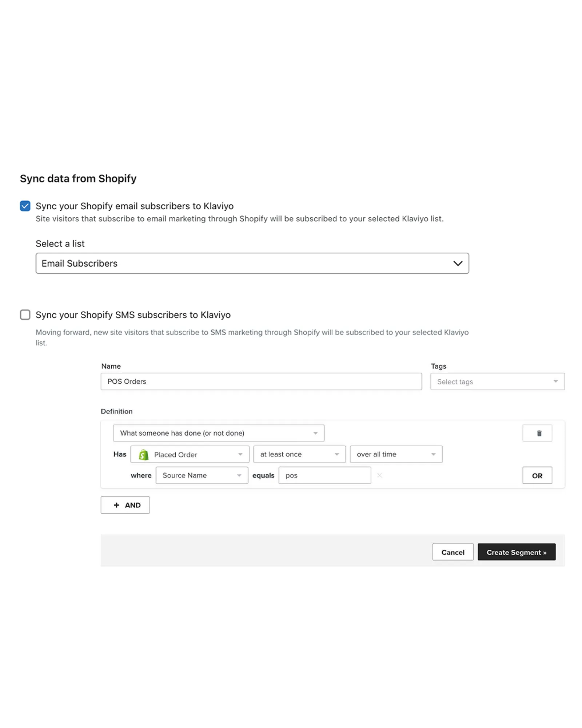This screenshot has height=728, width=582.
Task: Open the 'What someone has done' dropdown
Action: point(218,433)
